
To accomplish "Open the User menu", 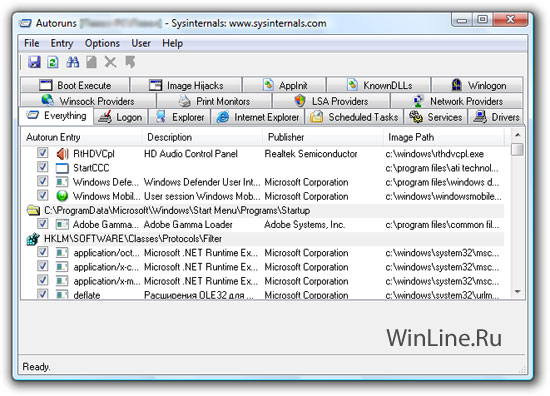I will (141, 43).
